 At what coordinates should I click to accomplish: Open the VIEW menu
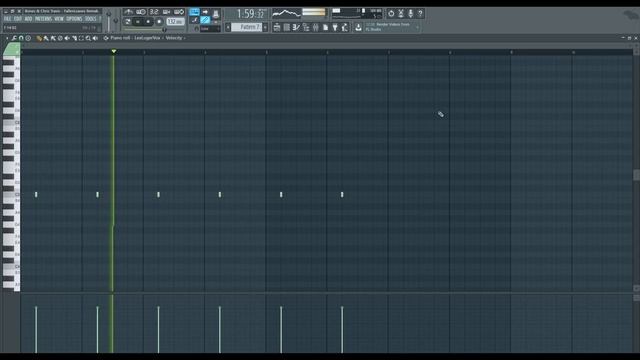point(59,19)
